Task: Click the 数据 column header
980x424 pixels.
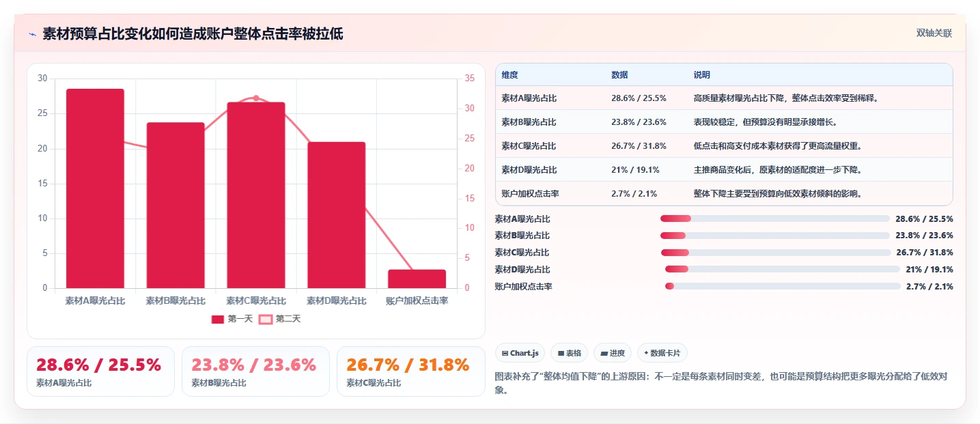Action: (x=619, y=75)
